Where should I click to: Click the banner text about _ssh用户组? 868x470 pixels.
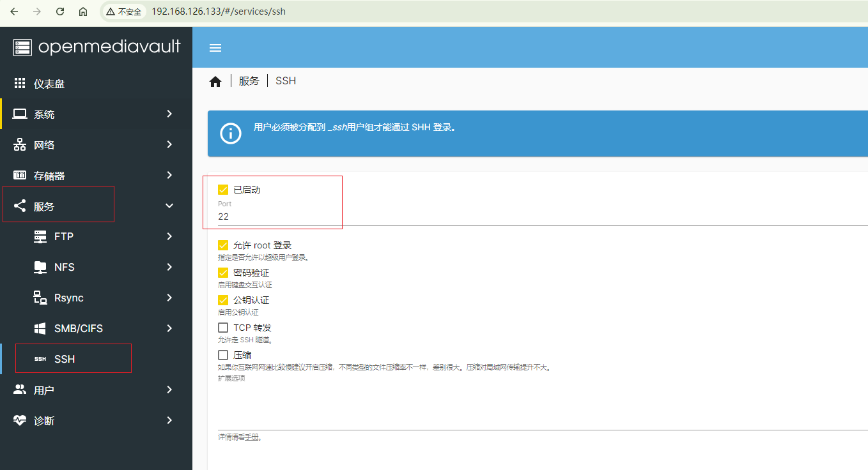(355, 127)
